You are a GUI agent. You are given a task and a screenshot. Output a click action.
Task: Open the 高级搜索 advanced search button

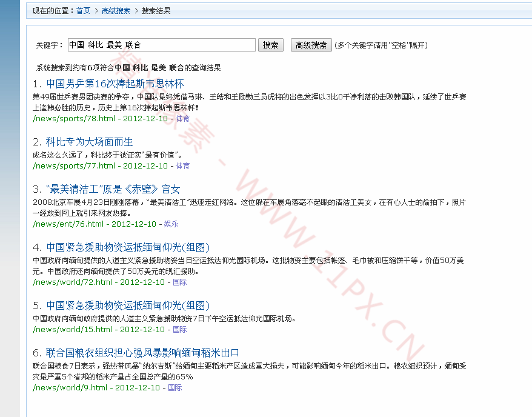click(310, 44)
